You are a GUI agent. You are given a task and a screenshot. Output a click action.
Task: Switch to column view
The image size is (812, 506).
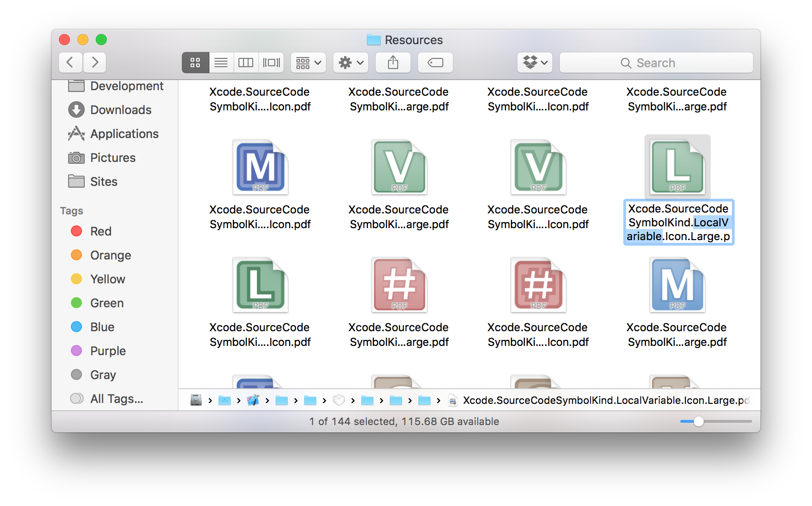tap(246, 63)
